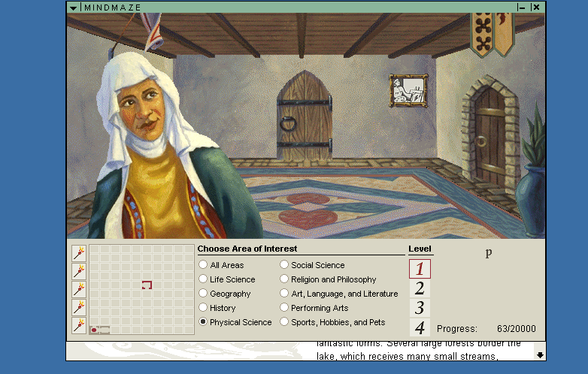
Task: Open the stone-framed door on right
Action: click(x=490, y=135)
